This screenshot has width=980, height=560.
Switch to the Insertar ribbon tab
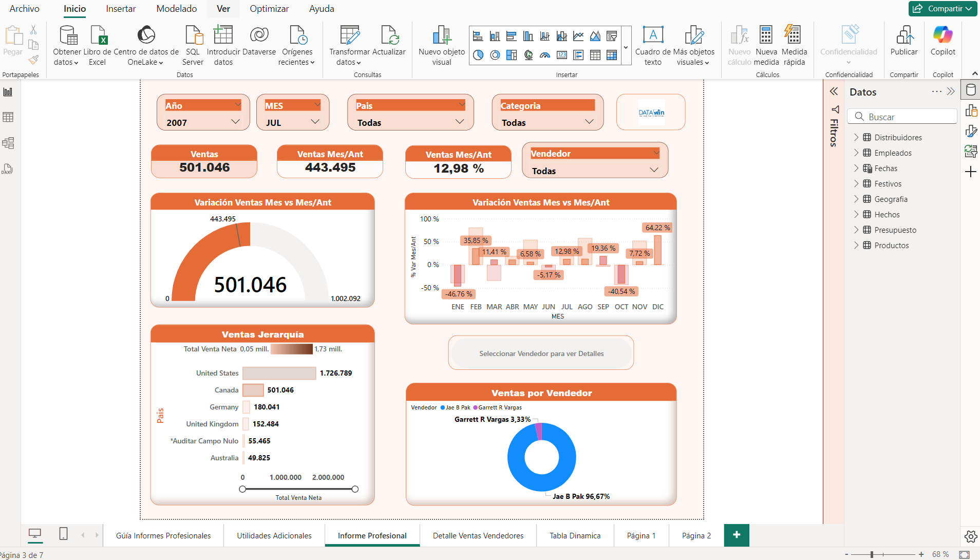(121, 9)
